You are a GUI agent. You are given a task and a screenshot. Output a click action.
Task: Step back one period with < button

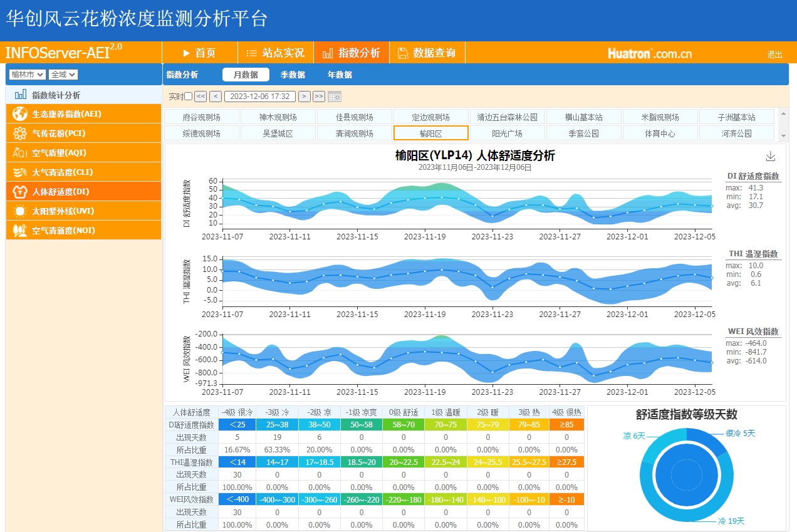point(216,96)
